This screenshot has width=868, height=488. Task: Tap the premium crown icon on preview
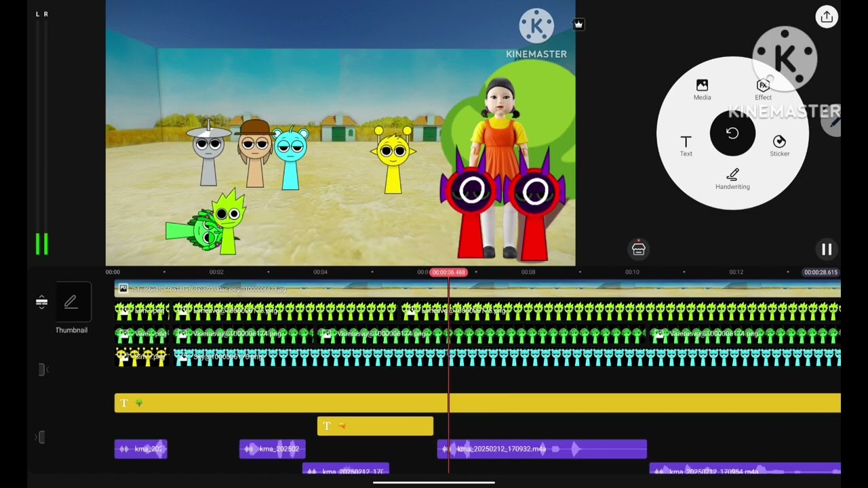click(x=578, y=24)
